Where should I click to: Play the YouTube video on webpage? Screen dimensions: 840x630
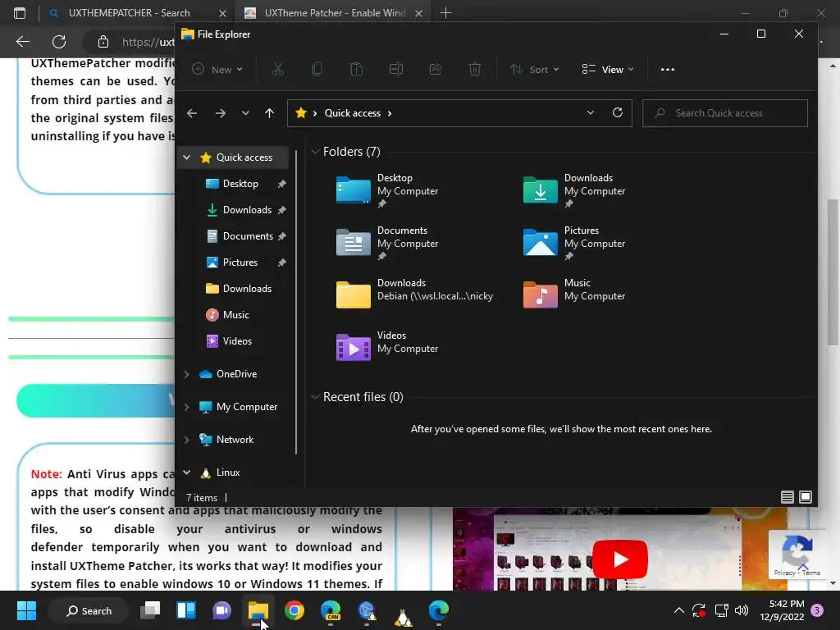pyautogui.click(x=620, y=559)
